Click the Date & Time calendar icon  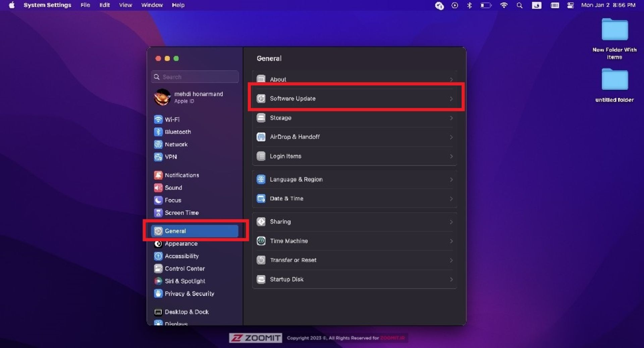[x=261, y=199]
